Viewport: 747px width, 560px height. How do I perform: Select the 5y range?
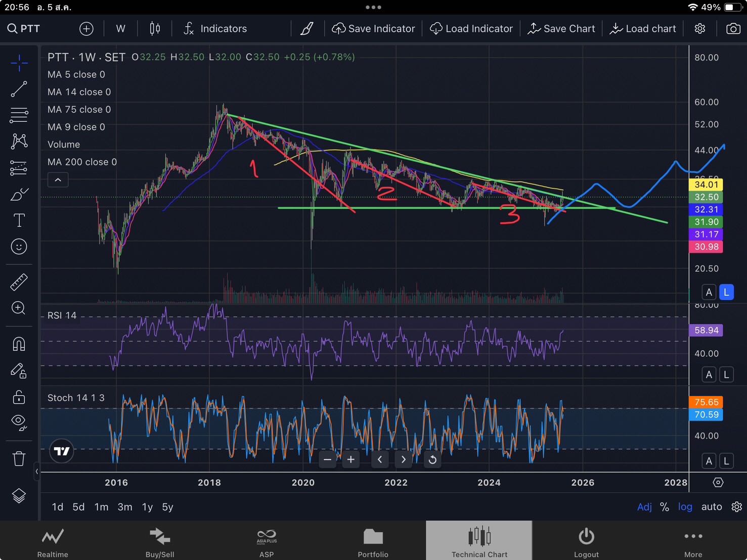click(x=167, y=507)
